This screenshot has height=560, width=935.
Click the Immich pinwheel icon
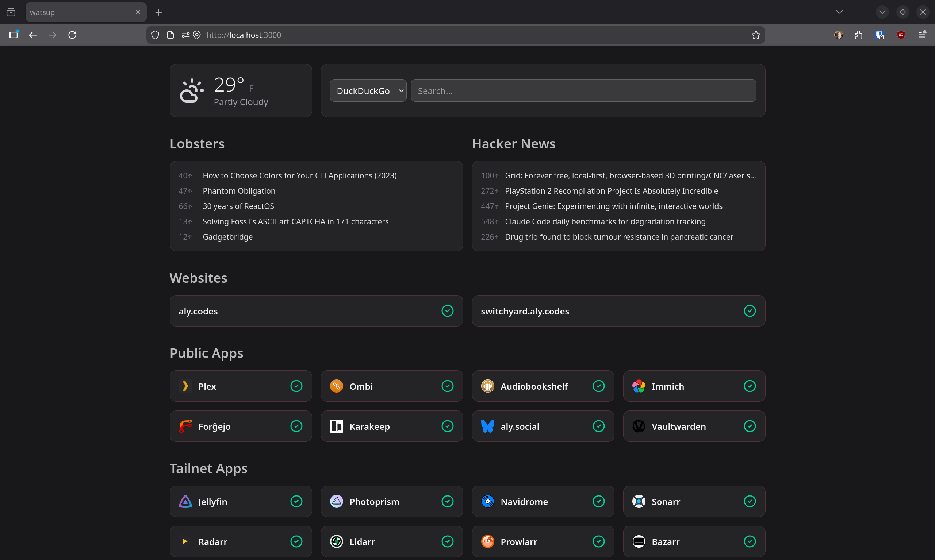click(x=639, y=386)
